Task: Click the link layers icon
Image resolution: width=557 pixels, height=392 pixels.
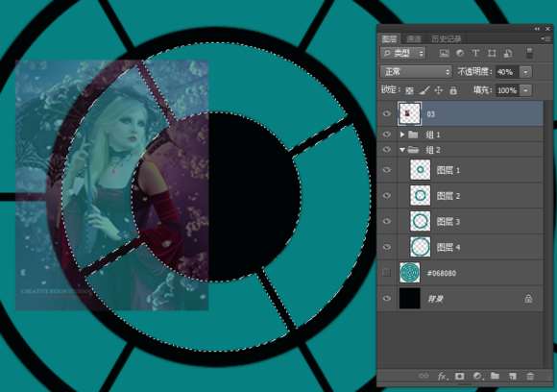Action: pyautogui.click(x=424, y=376)
